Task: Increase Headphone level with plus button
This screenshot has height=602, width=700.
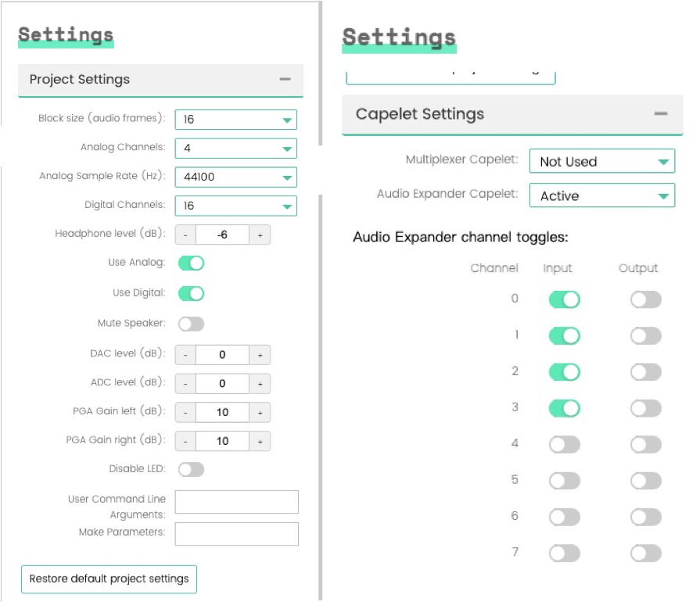Action: (260, 235)
